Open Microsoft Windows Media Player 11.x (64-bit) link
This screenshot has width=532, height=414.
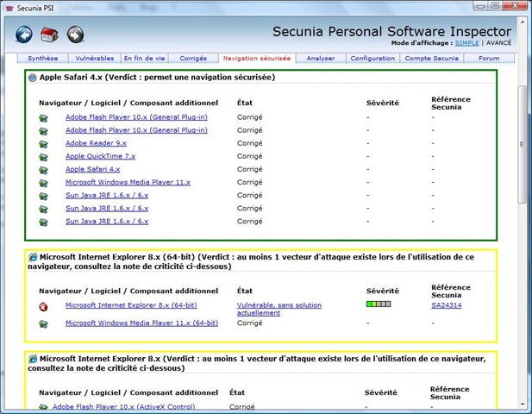point(141,323)
